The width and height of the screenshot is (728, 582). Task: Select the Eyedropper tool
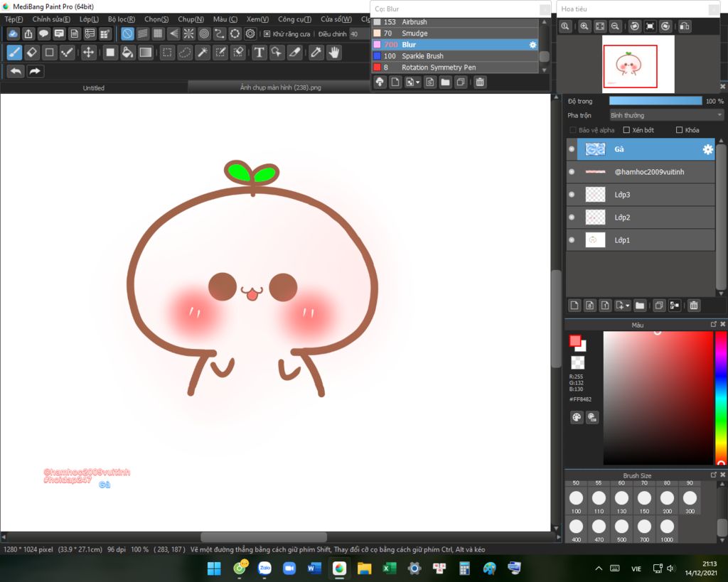316,53
